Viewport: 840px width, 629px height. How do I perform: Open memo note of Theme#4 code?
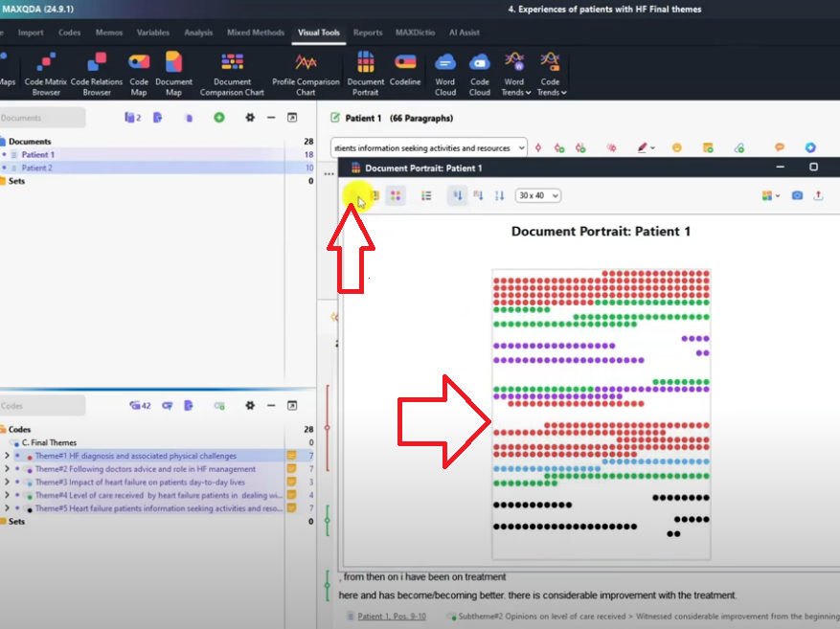(292, 495)
